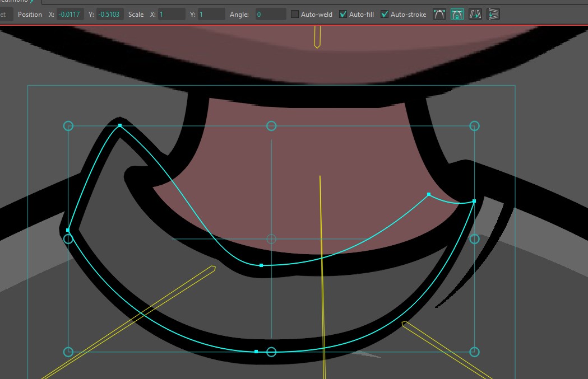Click the Position X field showing -0.0117
Viewport: 588px width, 379px height.
click(x=70, y=14)
